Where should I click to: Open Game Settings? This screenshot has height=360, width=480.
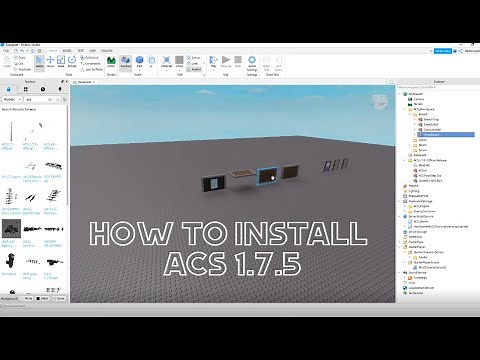(252, 63)
